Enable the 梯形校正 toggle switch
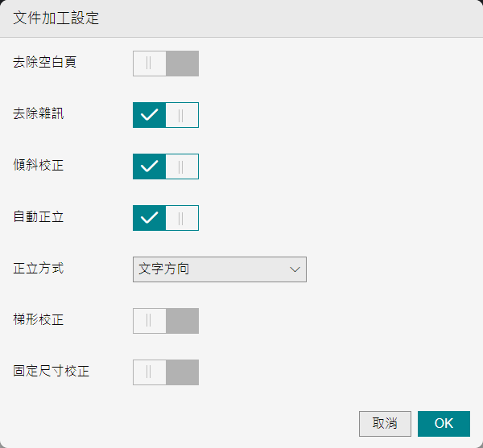Image resolution: width=483 pixels, height=448 pixels. pyautogui.click(x=165, y=321)
